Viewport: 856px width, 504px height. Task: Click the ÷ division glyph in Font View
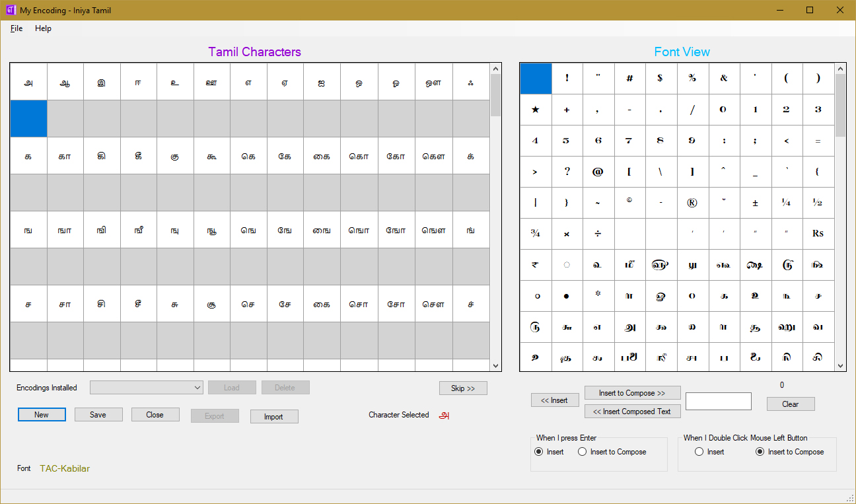coord(598,233)
